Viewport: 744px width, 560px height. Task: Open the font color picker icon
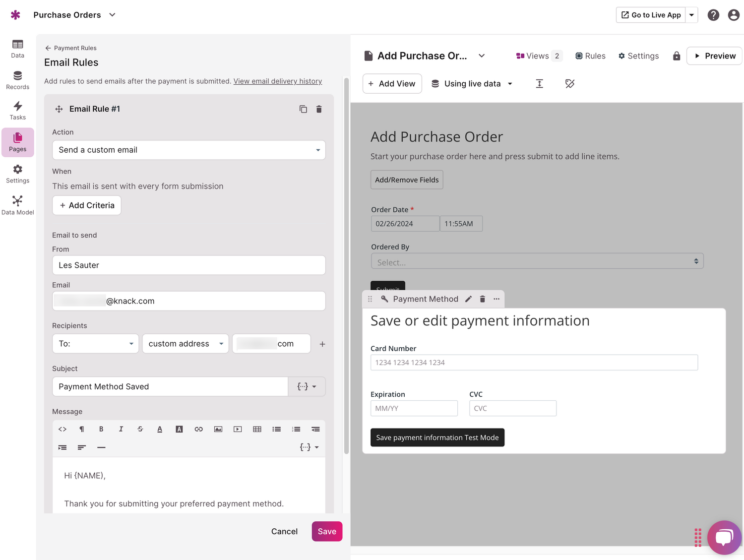pos(160,429)
